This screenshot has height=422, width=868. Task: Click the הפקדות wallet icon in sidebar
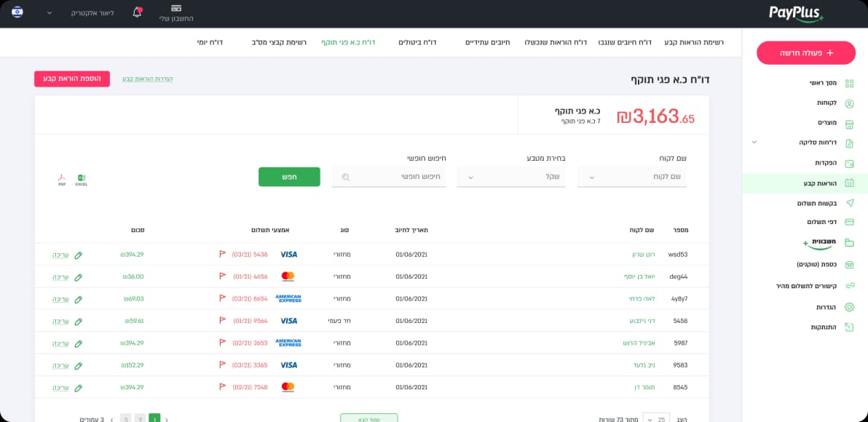(849, 163)
